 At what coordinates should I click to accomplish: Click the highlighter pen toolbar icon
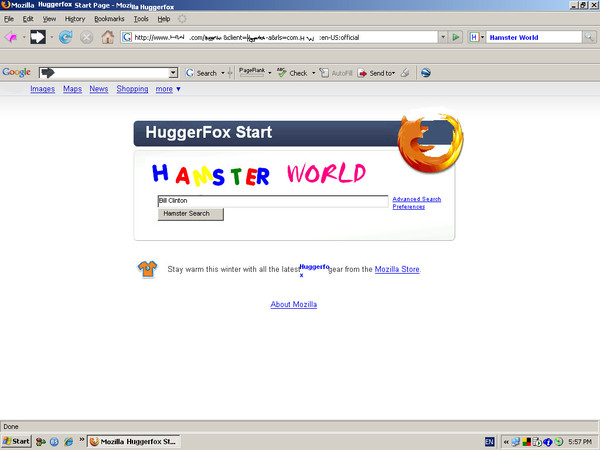click(x=405, y=72)
